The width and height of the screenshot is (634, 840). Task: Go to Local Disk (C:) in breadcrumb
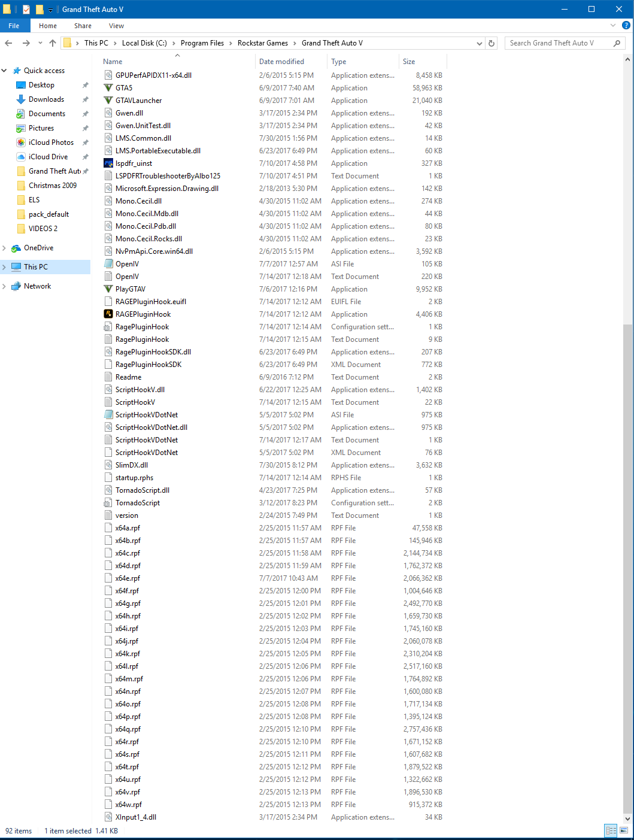pyautogui.click(x=144, y=43)
